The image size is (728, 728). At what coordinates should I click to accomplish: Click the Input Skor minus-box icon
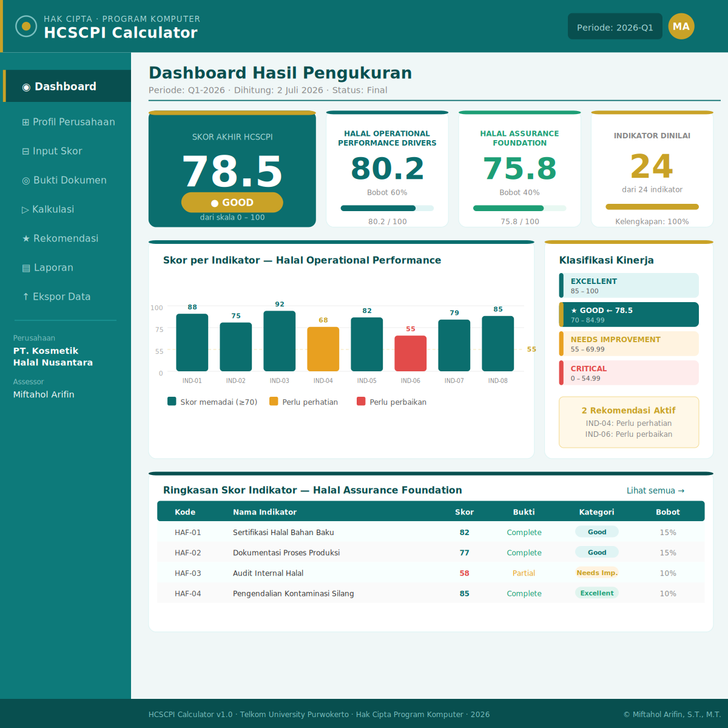pyautogui.click(x=25, y=152)
